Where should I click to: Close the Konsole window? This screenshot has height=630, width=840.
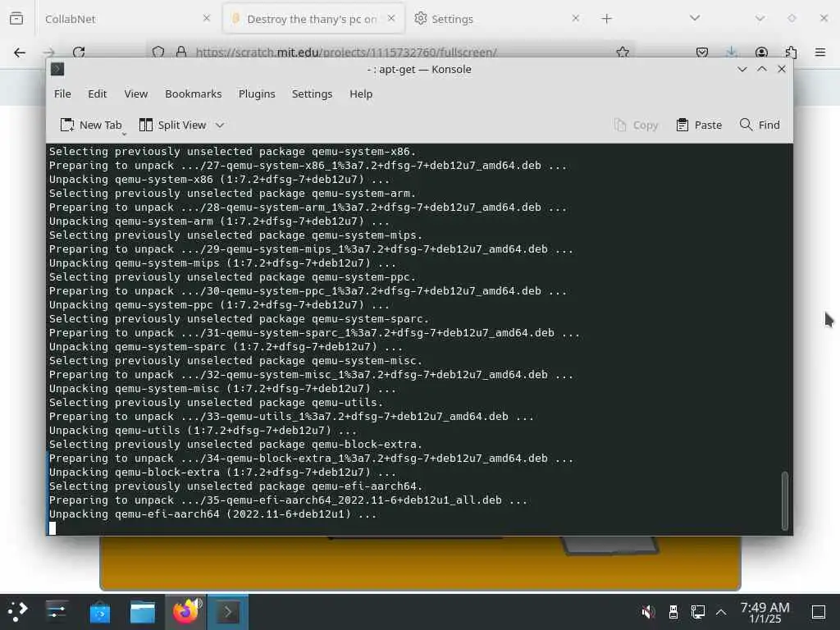tap(782, 69)
